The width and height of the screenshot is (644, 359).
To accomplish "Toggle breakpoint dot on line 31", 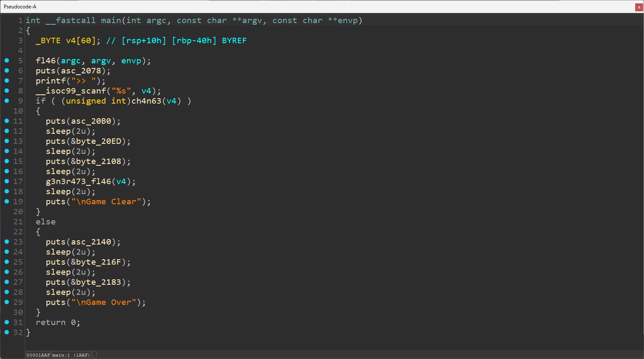I will [x=7, y=322].
